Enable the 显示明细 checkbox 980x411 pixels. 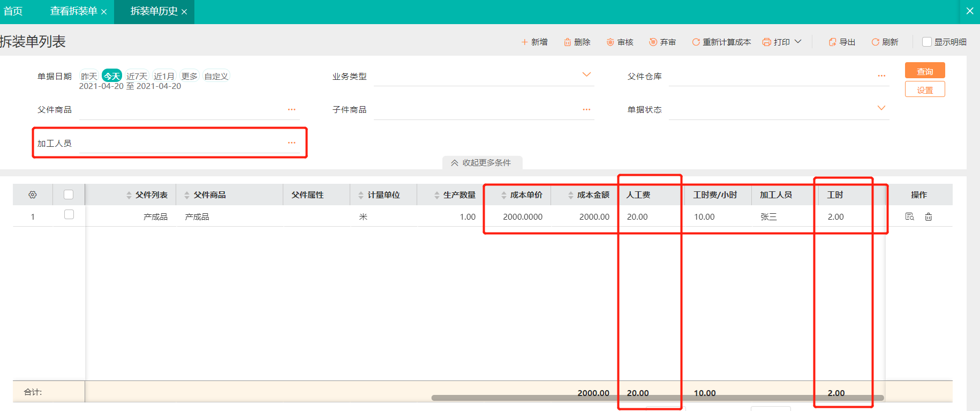pyautogui.click(x=927, y=42)
